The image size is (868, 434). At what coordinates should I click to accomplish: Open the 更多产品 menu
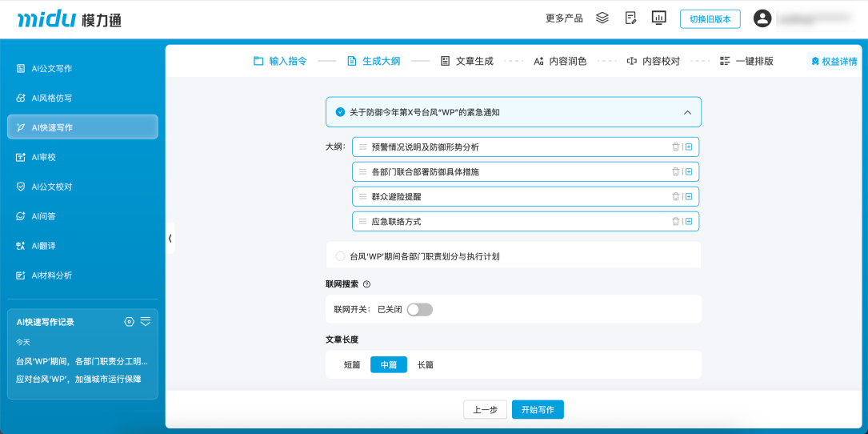point(564,18)
